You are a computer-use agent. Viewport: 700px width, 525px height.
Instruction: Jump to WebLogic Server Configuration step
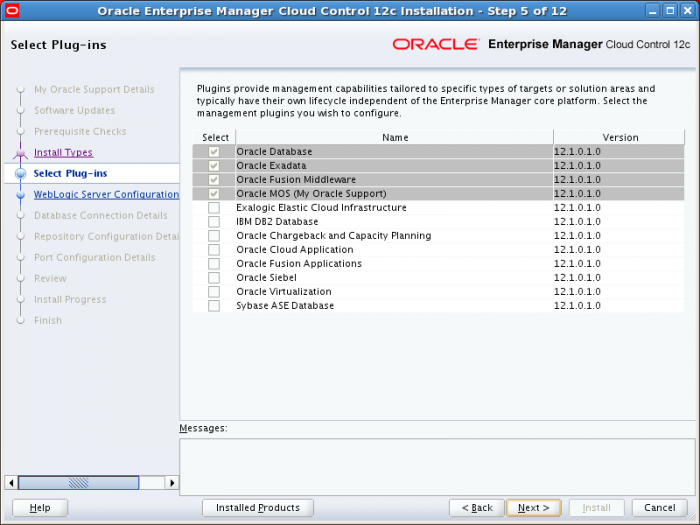coord(106,195)
